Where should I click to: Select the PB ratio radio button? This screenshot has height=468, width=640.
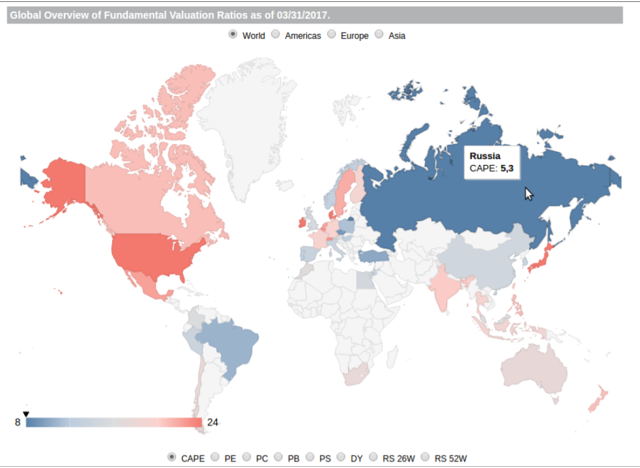coord(278,457)
